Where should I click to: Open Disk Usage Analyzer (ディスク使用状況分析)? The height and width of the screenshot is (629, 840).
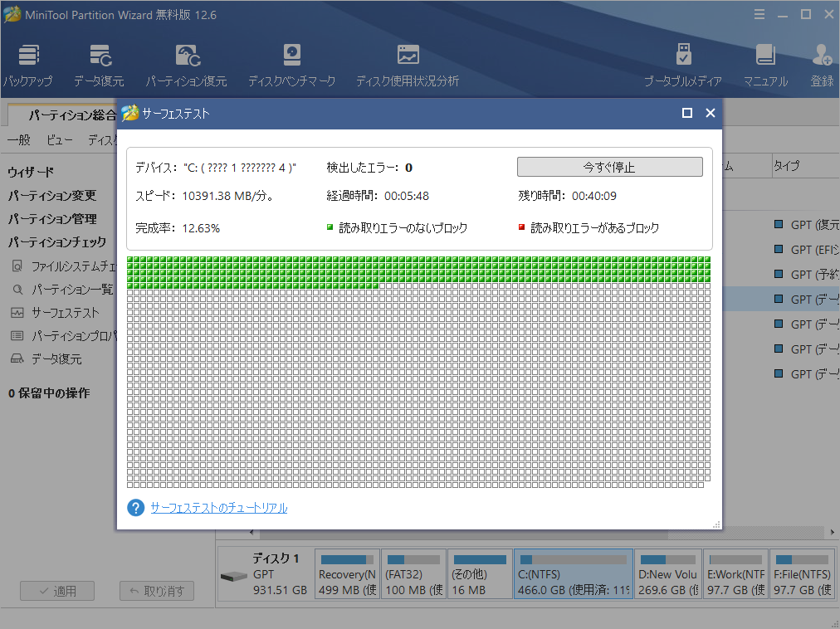[x=408, y=66]
